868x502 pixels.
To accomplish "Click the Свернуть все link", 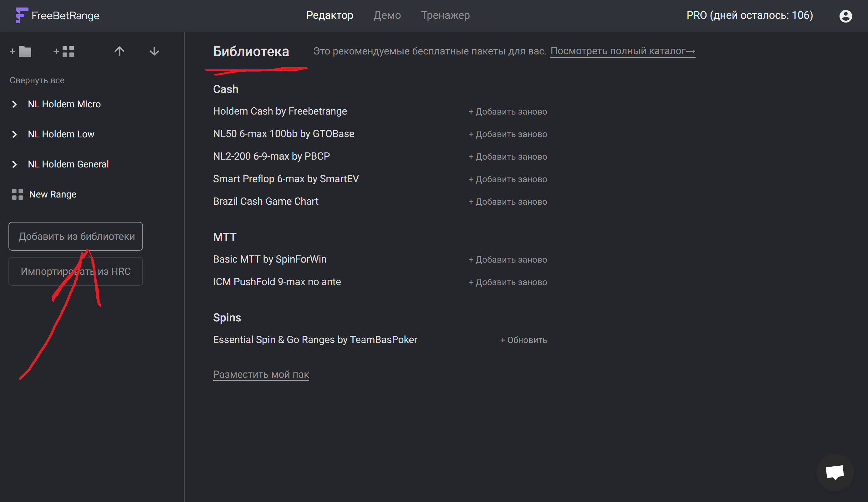I will (x=37, y=80).
